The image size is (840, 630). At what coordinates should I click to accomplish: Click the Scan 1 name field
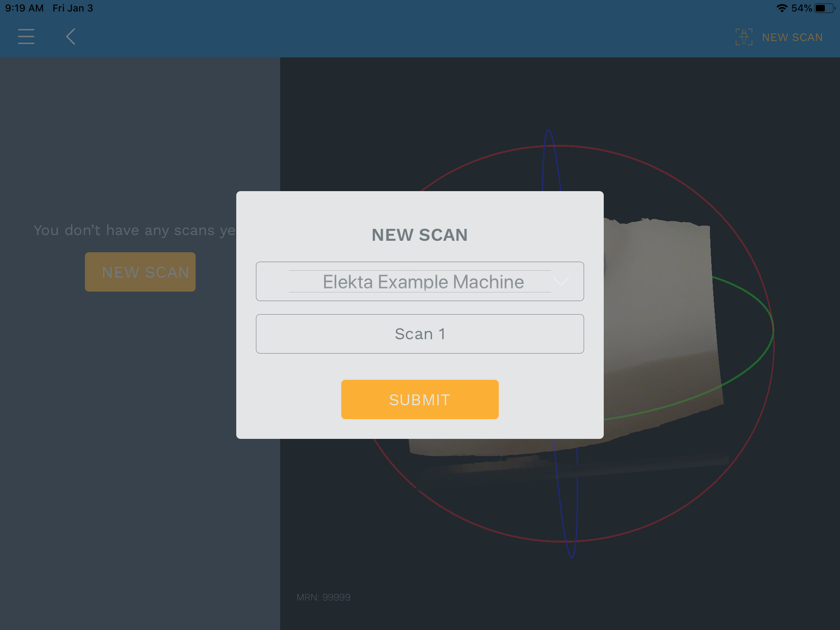[420, 334]
